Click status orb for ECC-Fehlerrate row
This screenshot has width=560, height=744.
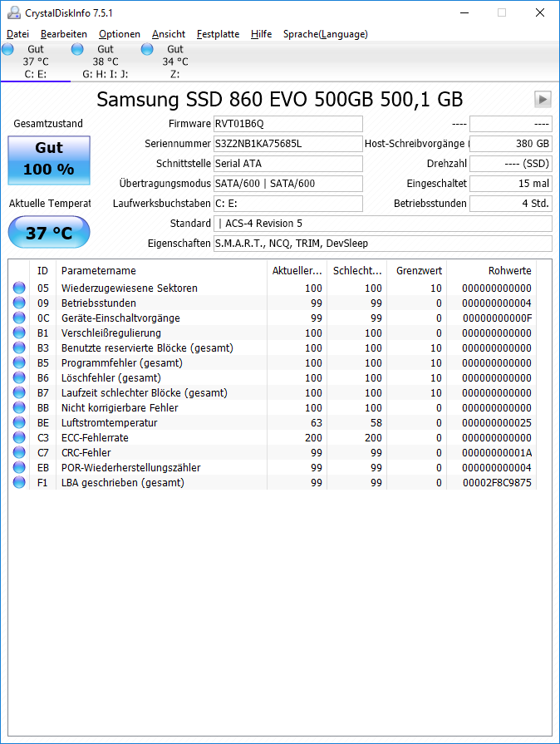click(x=19, y=437)
